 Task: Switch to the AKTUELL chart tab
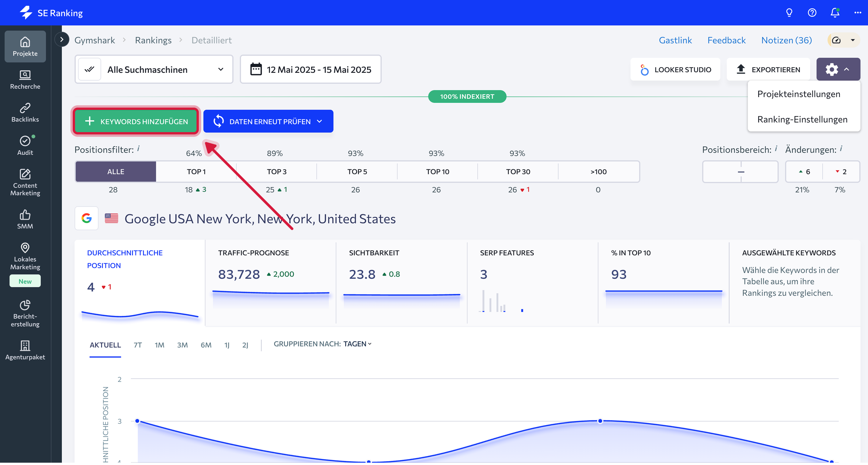pos(105,345)
